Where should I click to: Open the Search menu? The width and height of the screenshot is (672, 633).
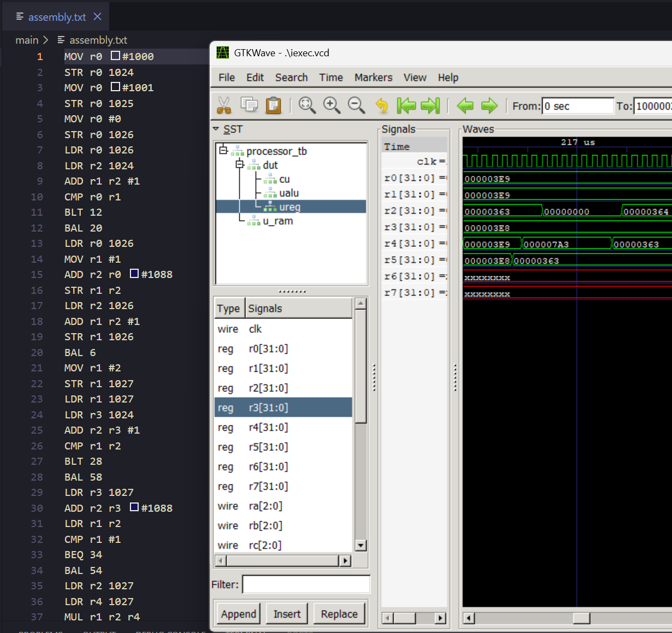coord(291,78)
